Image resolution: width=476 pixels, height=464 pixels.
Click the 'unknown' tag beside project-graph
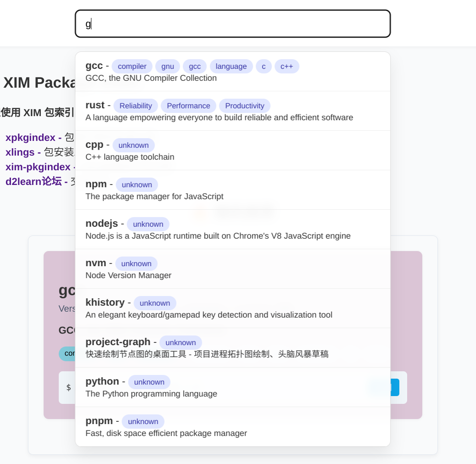[181, 342]
